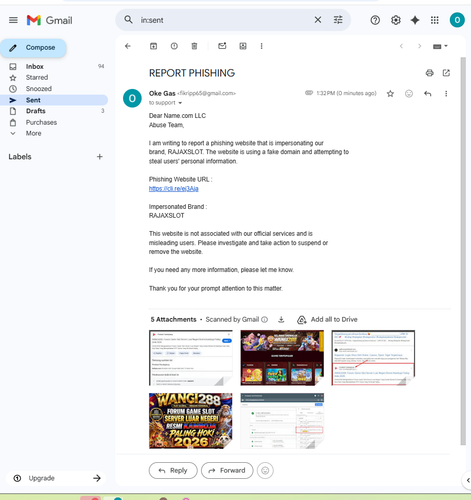
Task: Click the Reply button
Action: [x=173, y=470]
